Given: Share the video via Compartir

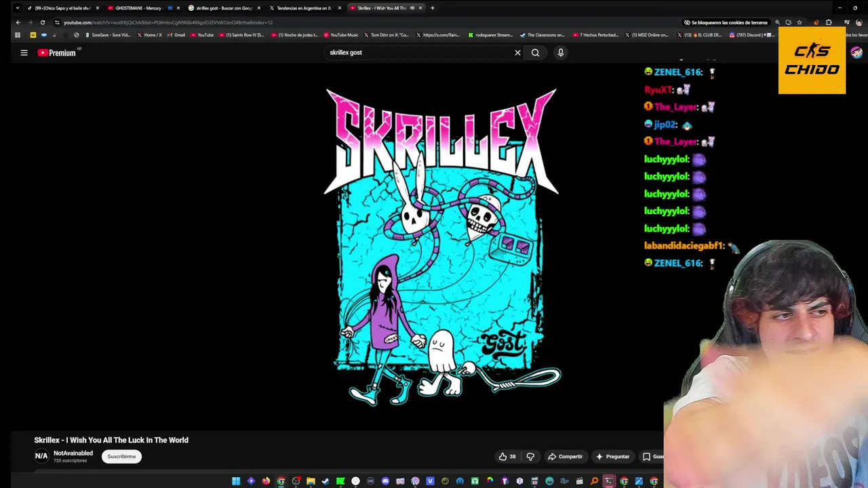Looking at the screenshot, I should click(x=566, y=456).
